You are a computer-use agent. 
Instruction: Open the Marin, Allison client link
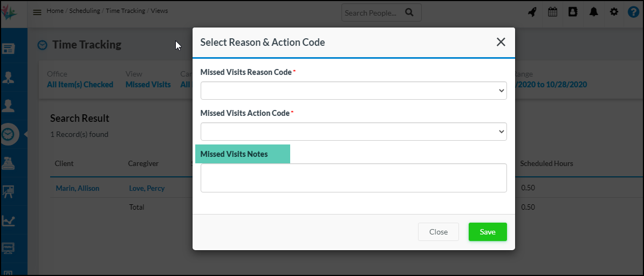tap(77, 189)
